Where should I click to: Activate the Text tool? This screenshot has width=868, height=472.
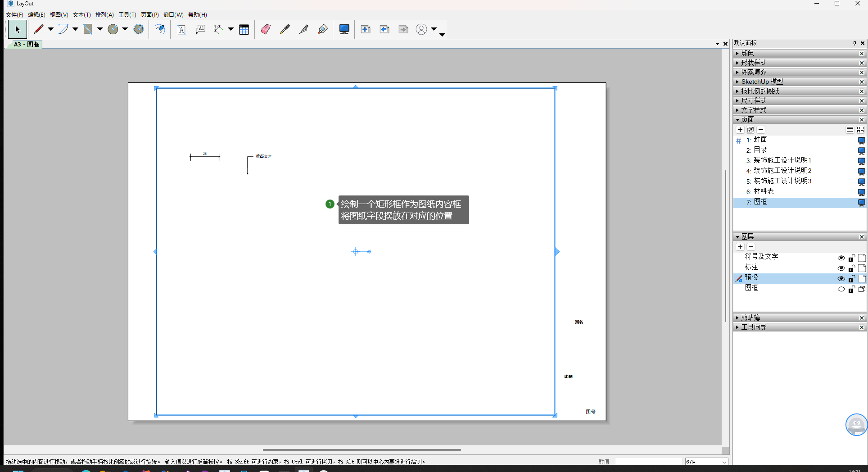click(181, 30)
